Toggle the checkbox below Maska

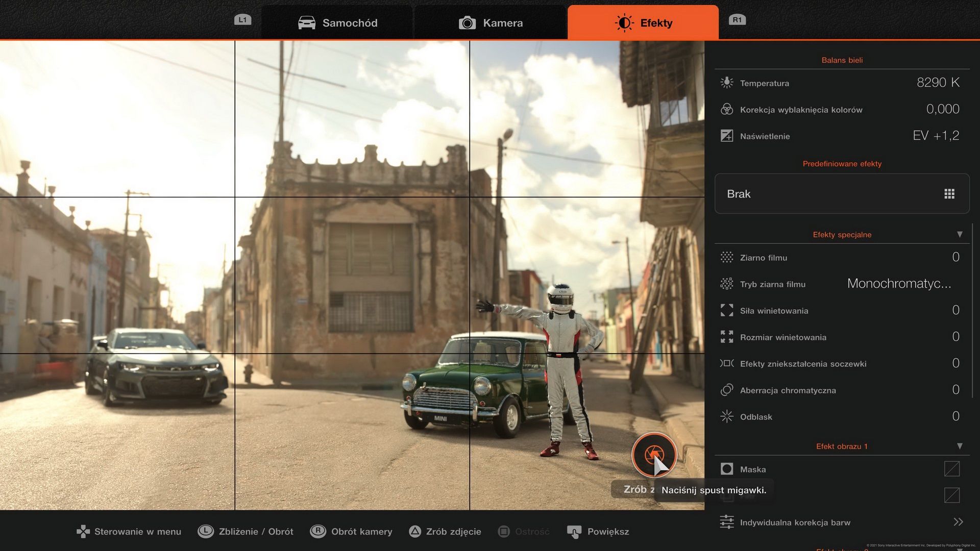tap(952, 495)
